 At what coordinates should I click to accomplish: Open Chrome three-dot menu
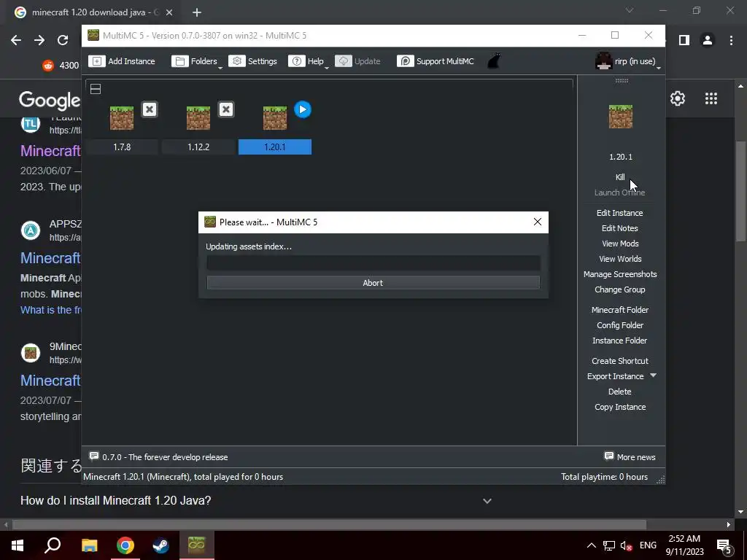(731, 40)
